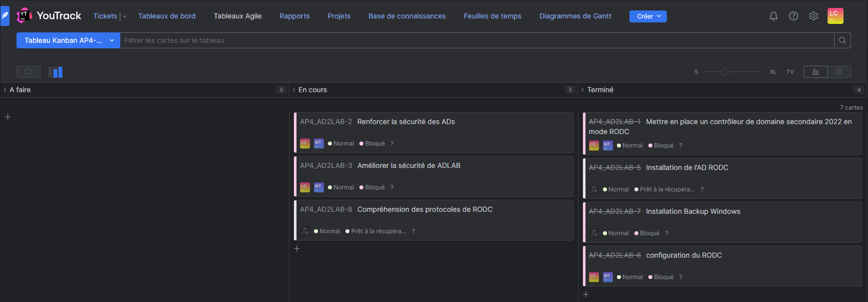Toggle the chart view button
Viewport: 868px width, 302px height.
[815, 72]
